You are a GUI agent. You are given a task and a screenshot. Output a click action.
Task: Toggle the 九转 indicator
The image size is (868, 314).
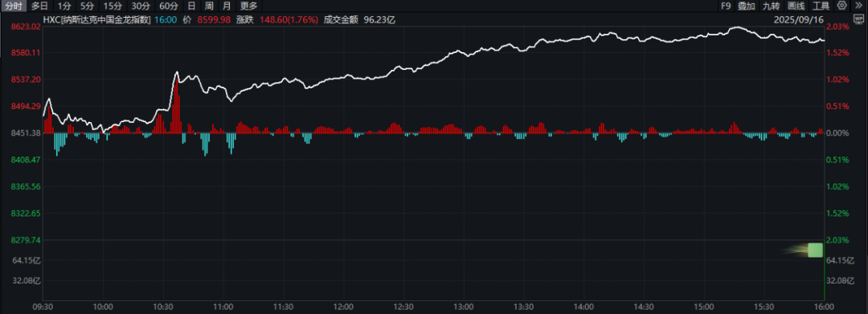(771, 6)
